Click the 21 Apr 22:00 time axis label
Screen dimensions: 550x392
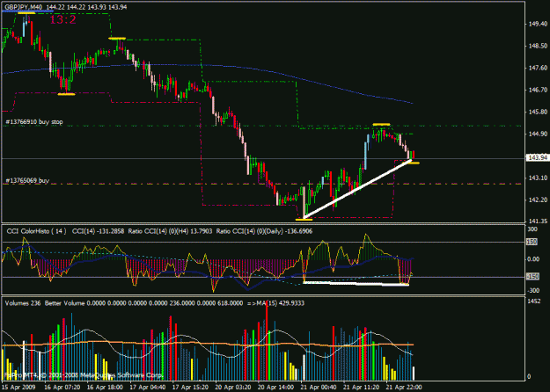click(x=402, y=387)
